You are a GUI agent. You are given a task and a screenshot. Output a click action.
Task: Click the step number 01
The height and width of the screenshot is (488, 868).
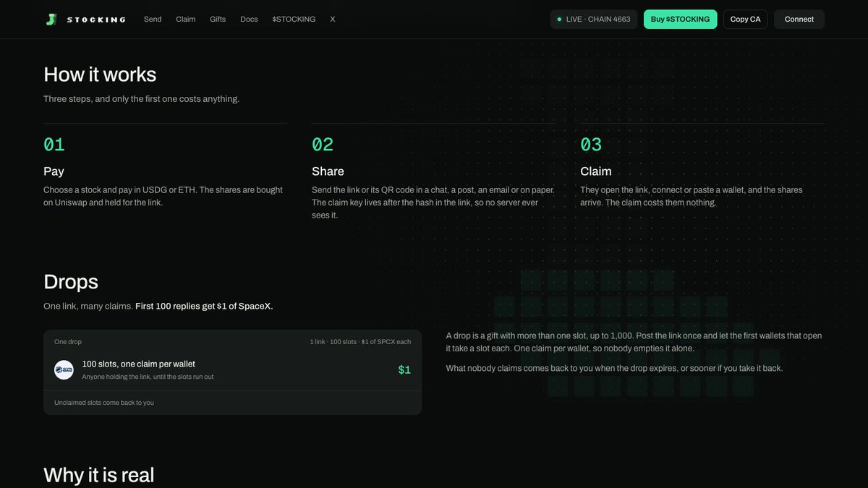54,145
